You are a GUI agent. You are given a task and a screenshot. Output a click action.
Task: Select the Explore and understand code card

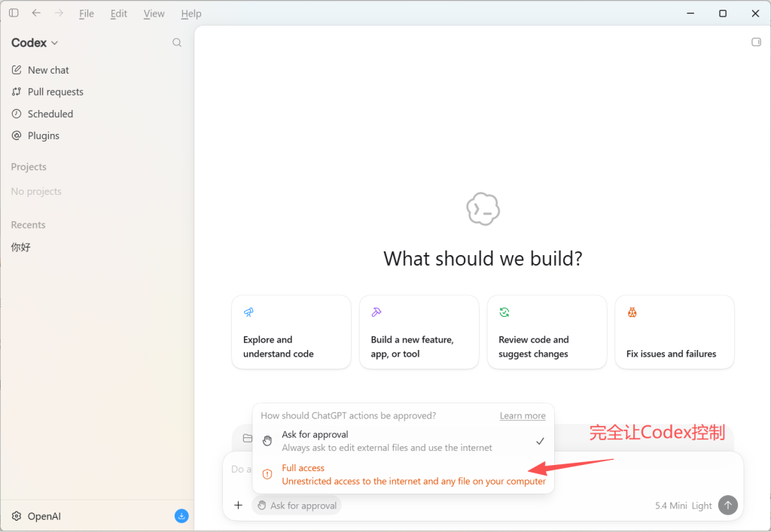(x=291, y=332)
